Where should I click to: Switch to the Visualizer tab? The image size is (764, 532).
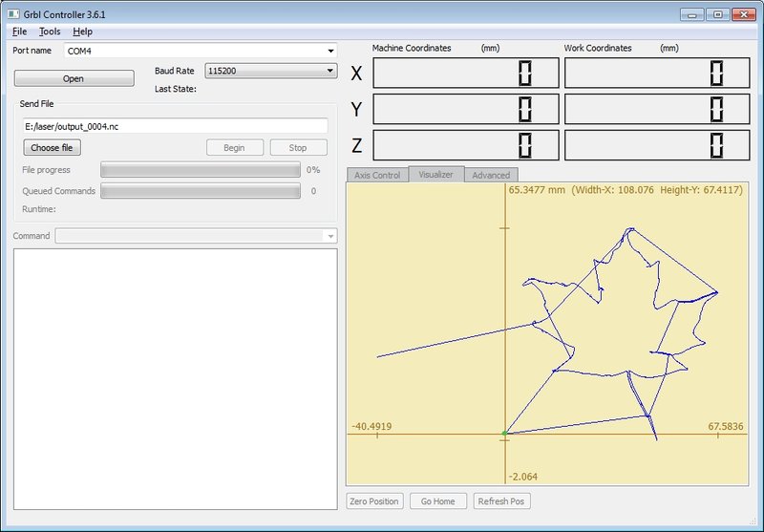pos(436,175)
